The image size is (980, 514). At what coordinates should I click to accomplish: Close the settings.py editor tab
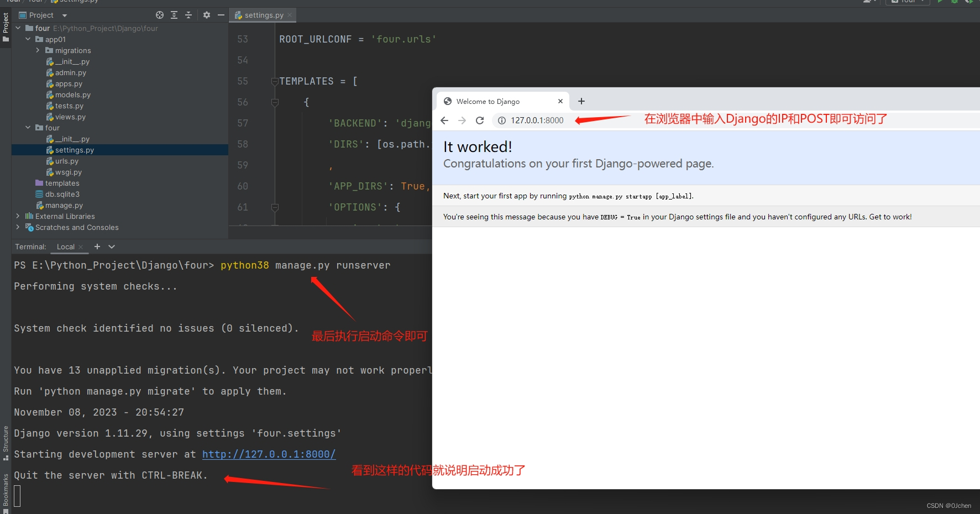[x=290, y=15]
